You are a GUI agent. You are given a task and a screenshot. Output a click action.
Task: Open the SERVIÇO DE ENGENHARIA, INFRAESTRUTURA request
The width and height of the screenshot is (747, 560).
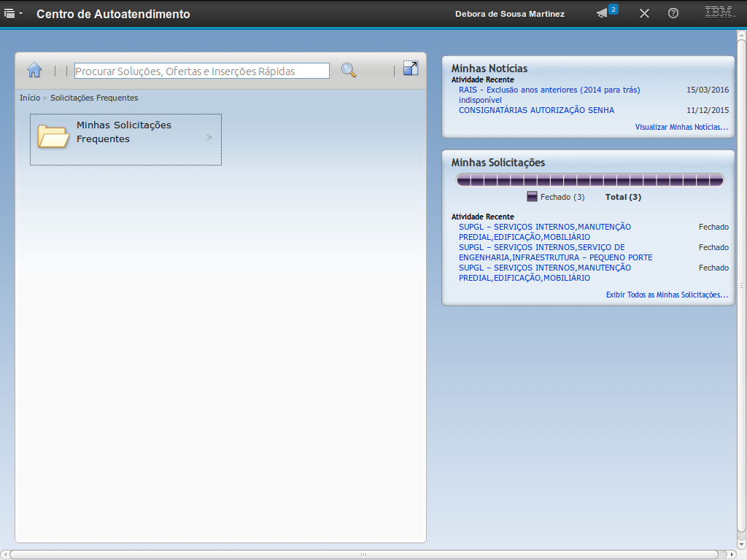[555, 252]
